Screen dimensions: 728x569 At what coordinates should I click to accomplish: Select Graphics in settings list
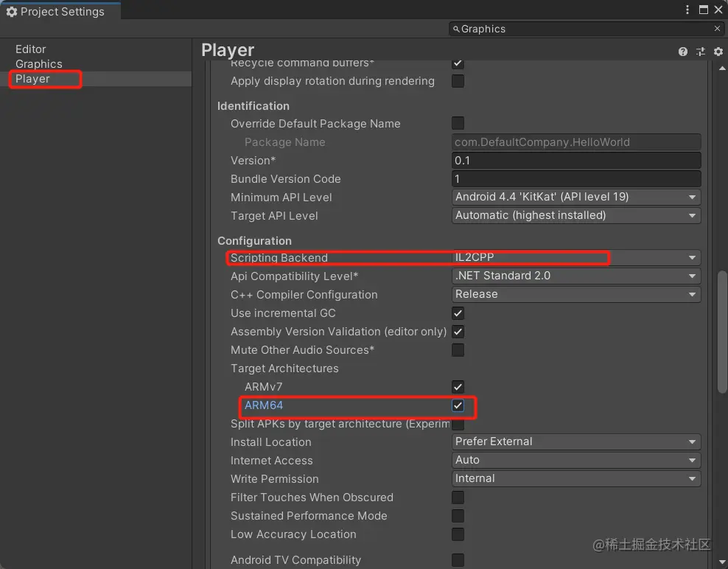click(x=39, y=64)
